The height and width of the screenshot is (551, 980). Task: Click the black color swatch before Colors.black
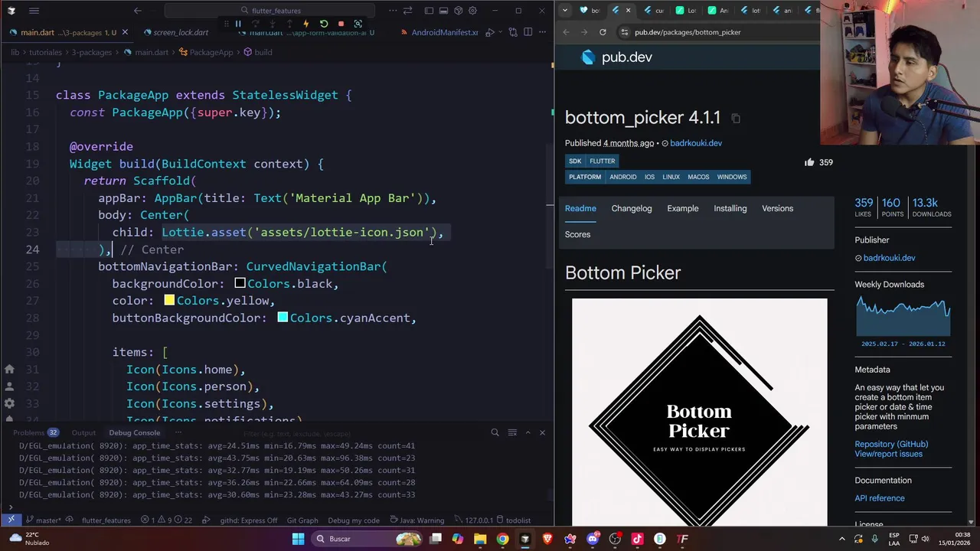pos(240,283)
